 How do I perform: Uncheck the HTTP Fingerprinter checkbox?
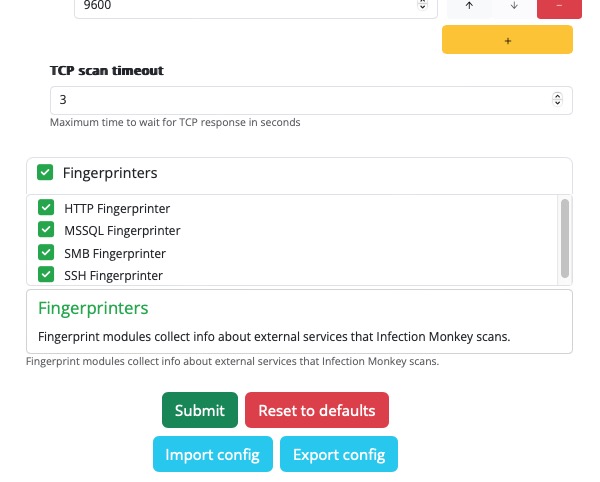(45, 208)
